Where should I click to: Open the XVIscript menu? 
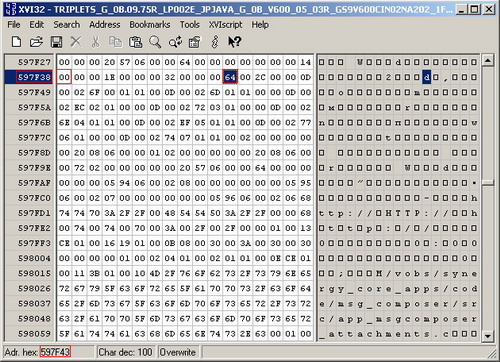coord(225,25)
